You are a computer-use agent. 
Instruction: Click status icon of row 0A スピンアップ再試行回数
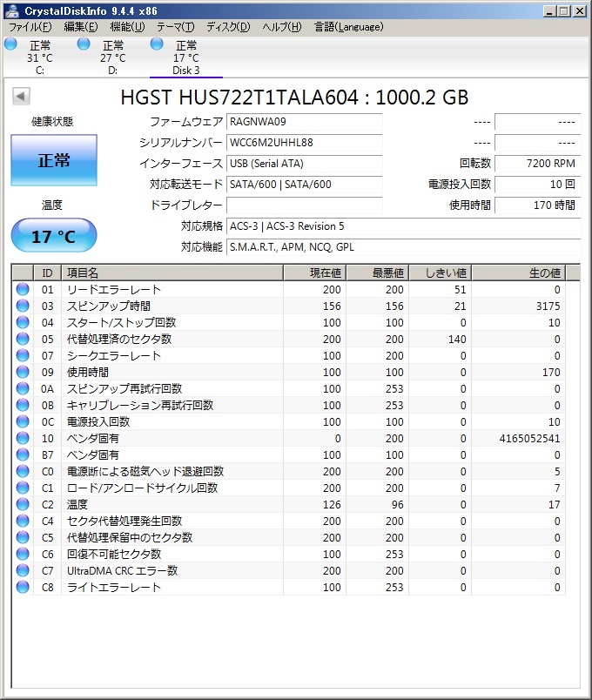23,388
